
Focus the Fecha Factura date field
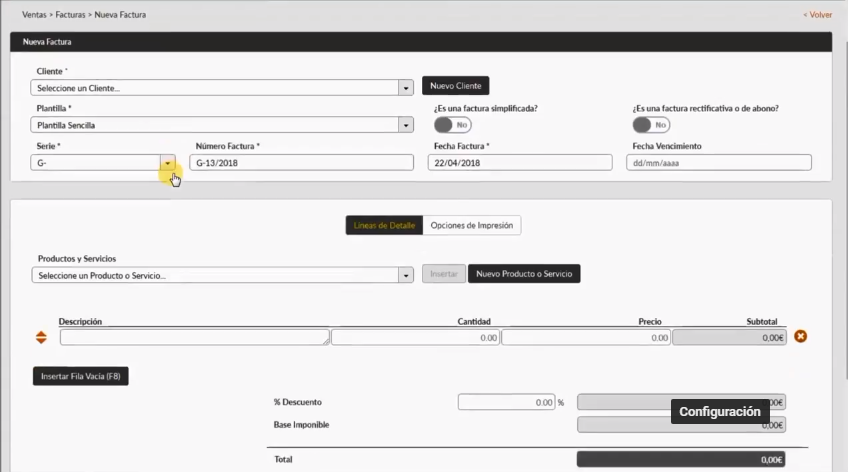(519, 162)
